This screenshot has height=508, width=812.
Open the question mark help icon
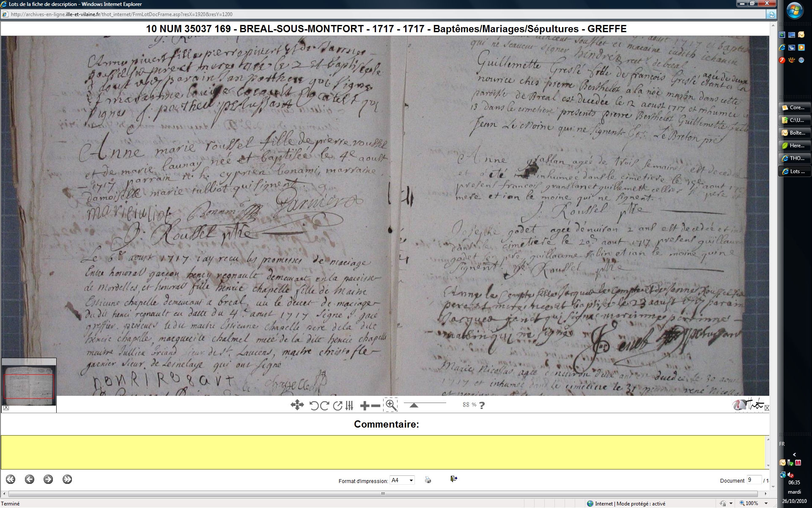[482, 405]
